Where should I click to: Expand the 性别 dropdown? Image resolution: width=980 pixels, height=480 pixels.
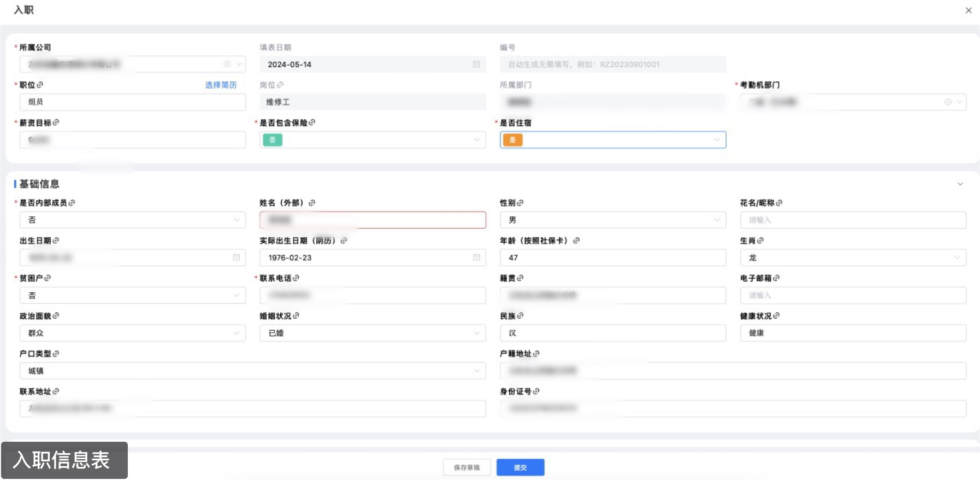612,220
